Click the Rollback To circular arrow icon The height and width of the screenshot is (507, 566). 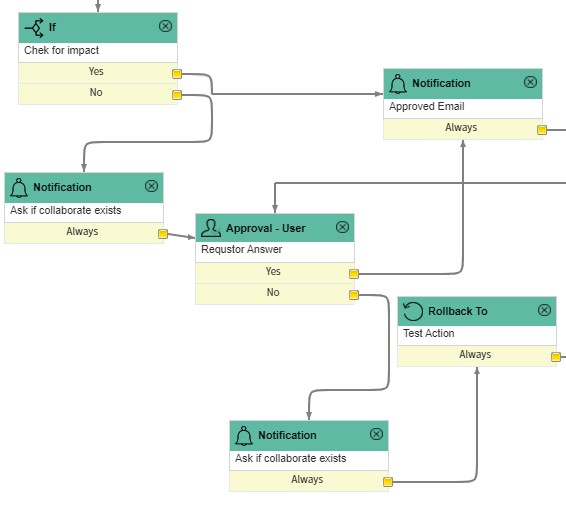pyautogui.click(x=413, y=311)
